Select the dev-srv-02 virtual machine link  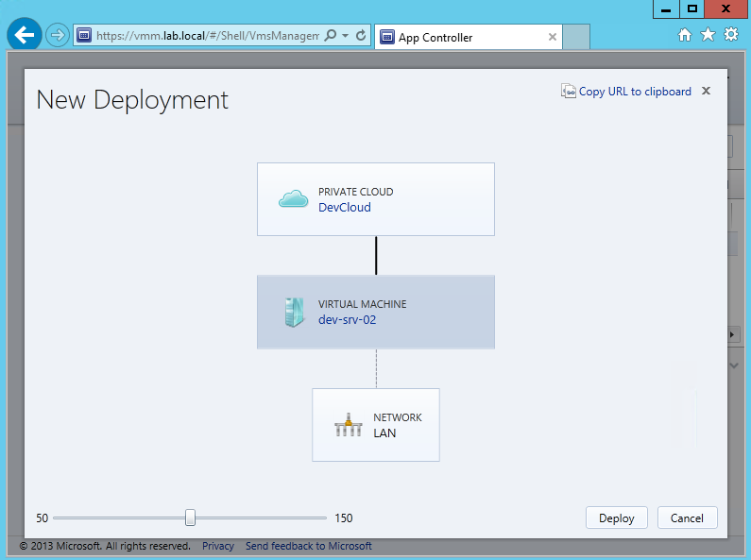coord(347,320)
